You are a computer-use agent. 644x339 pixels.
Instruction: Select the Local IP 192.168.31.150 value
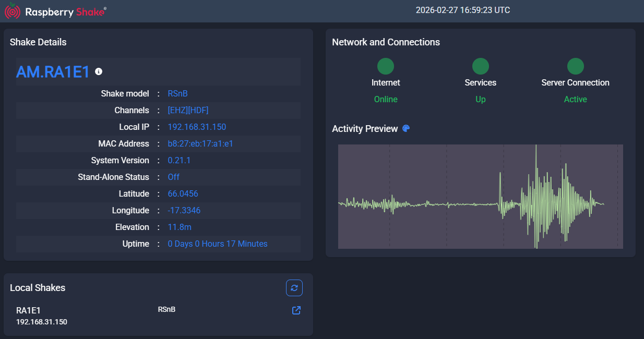tap(197, 127)
